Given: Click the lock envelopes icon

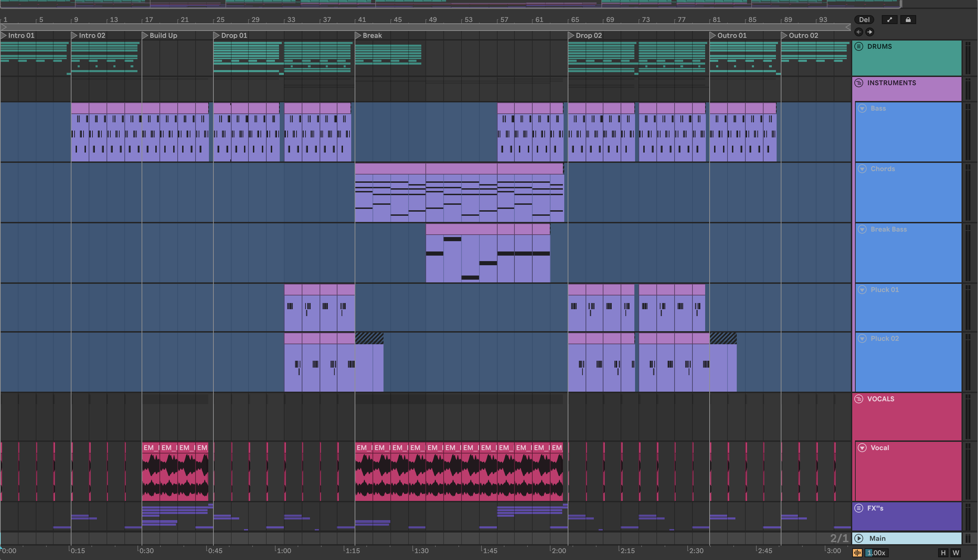Looking at the screenshot, I should click(x=908, y=20).
